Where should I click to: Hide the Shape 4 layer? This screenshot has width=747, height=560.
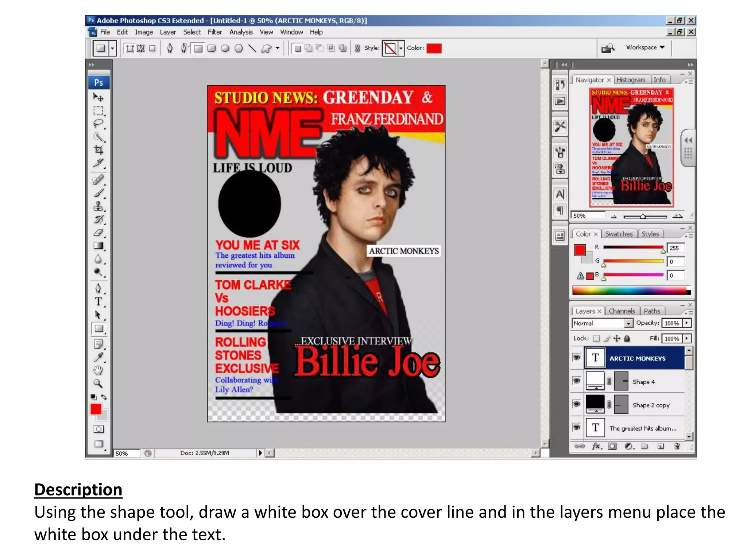pyautogui.click(x=577, y=381)
